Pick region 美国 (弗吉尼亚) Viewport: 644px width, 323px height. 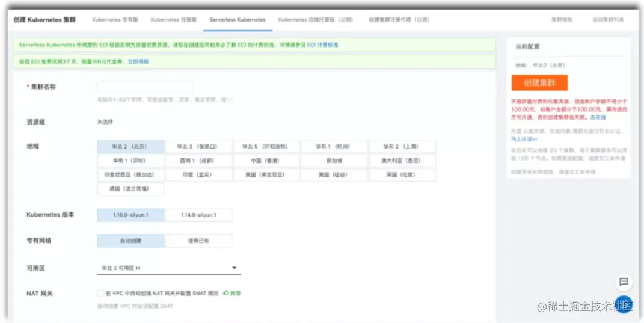(x=266, y=174)
